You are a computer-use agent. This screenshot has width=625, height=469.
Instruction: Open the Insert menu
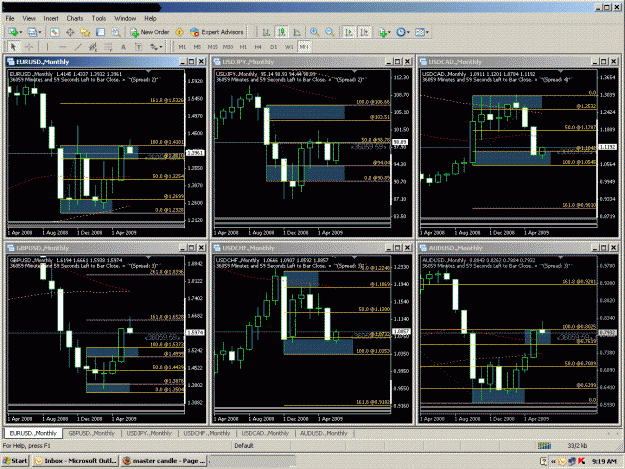tap(51, 18)
